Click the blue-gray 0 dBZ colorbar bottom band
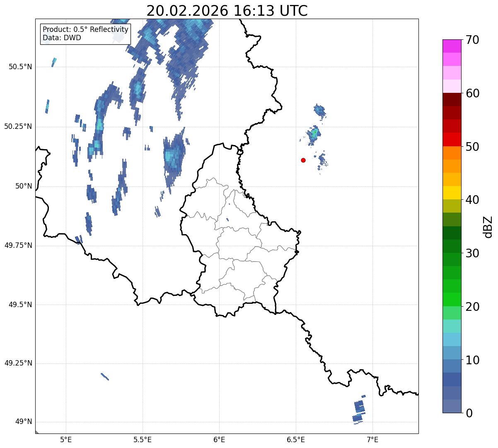 [452, 406]
